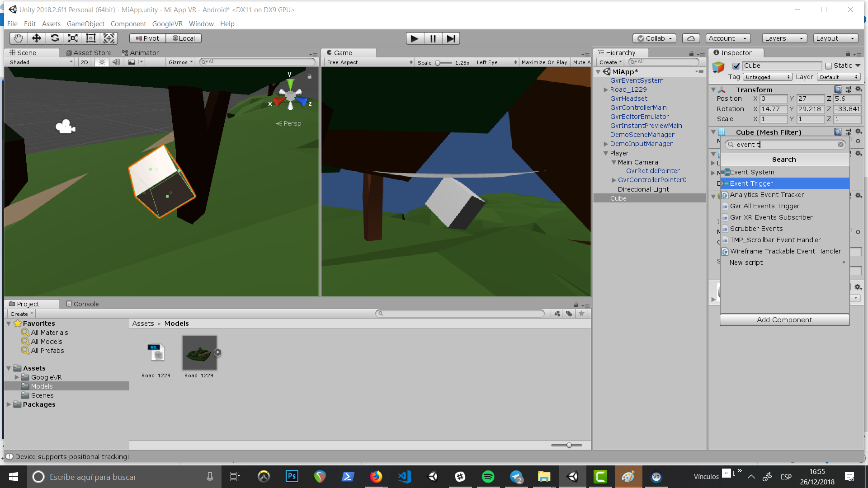Open the Left Eye dropdown

[x=496, y=62]
